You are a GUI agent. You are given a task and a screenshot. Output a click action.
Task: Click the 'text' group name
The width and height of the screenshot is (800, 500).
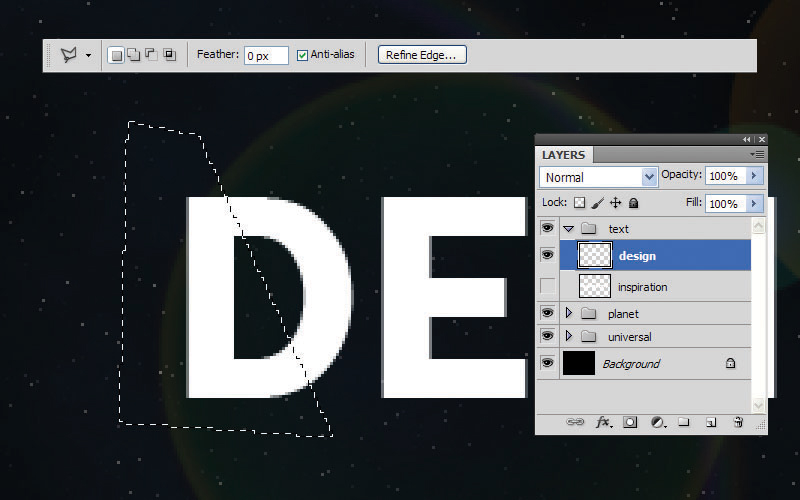(x=618, y=230)
